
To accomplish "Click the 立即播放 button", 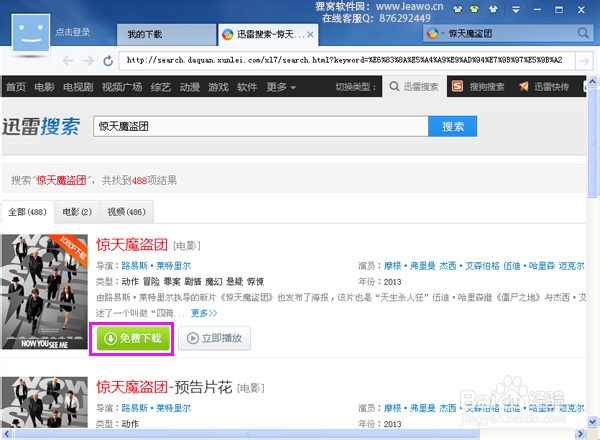I will click(214, 338).
